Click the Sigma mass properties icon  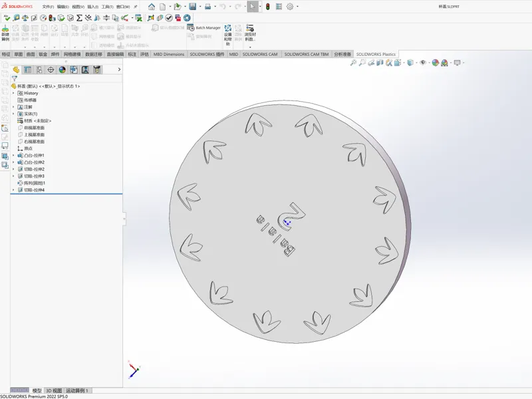pos(79,18)
